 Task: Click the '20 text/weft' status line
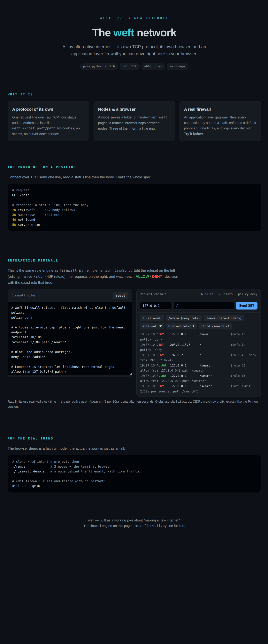43,210
